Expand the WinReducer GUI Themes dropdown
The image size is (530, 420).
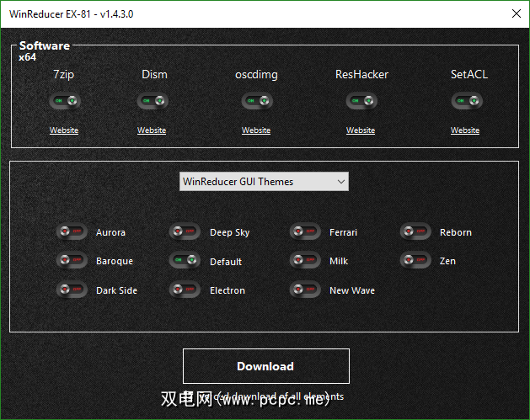coord(264,182)
